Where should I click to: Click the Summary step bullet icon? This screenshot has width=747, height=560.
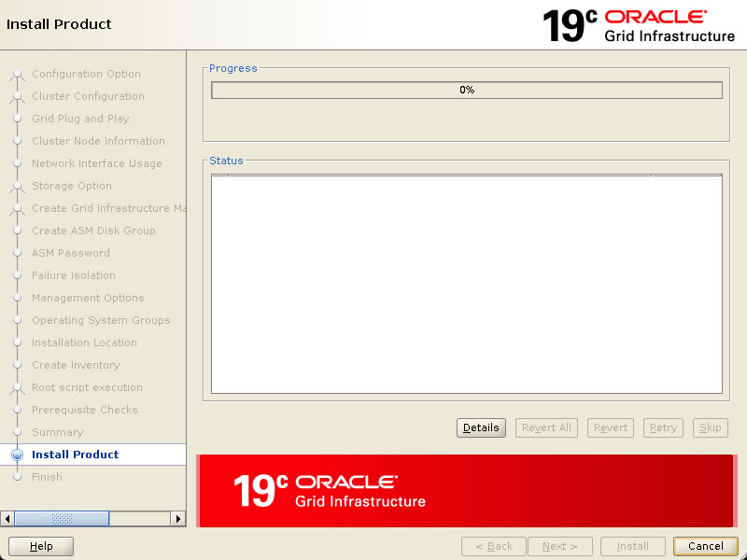tap(17, 432)
